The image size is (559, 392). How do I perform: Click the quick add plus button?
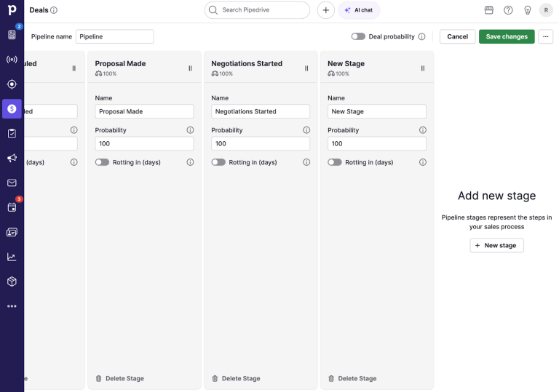click(x=326, y=10)
